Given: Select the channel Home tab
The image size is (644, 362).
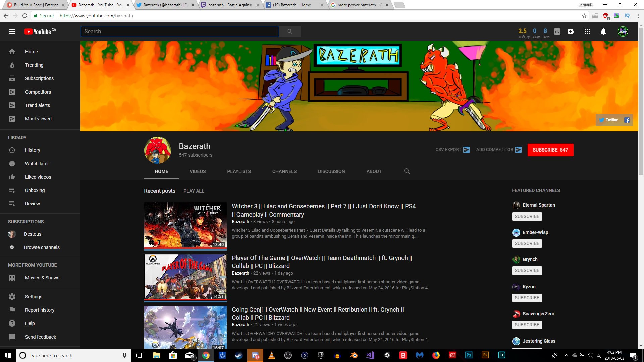Looking at the screenshot, I should point(161,171).
